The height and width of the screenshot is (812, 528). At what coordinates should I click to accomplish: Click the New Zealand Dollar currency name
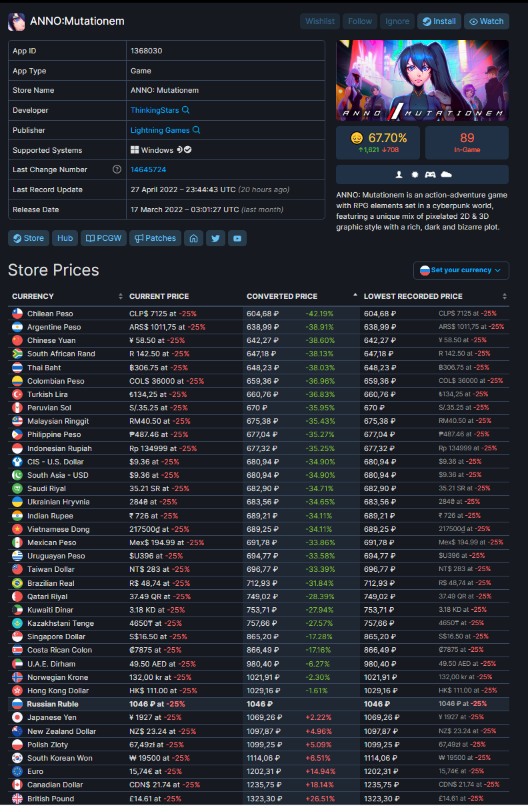[x=62, y=731]
